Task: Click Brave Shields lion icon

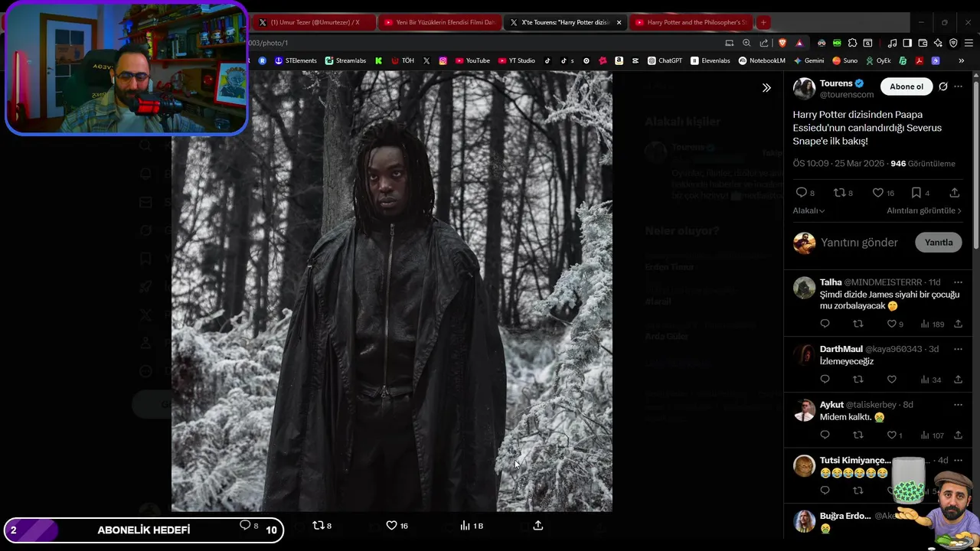Action: click(782, 43)
